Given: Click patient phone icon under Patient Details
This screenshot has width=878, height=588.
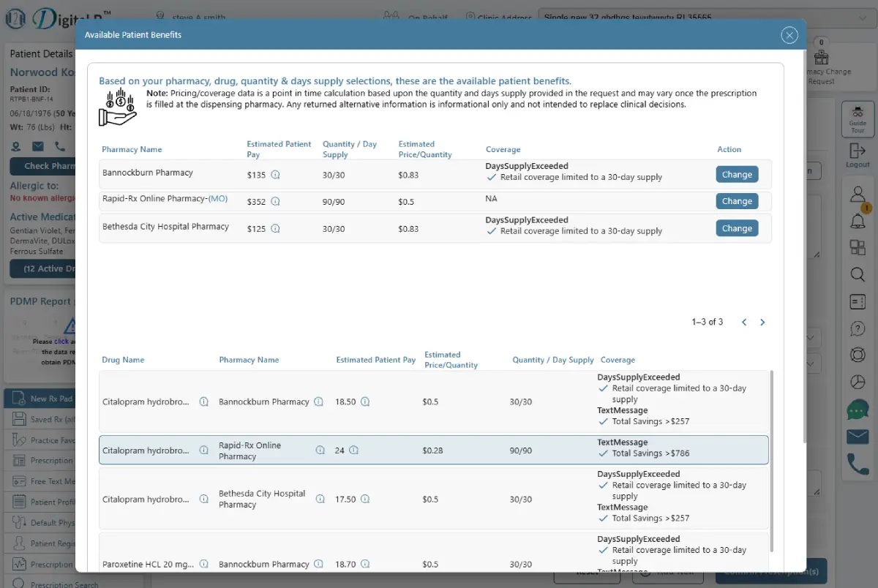Looking at the screenshot, I should pyautogui.click(x=59, y=147).
